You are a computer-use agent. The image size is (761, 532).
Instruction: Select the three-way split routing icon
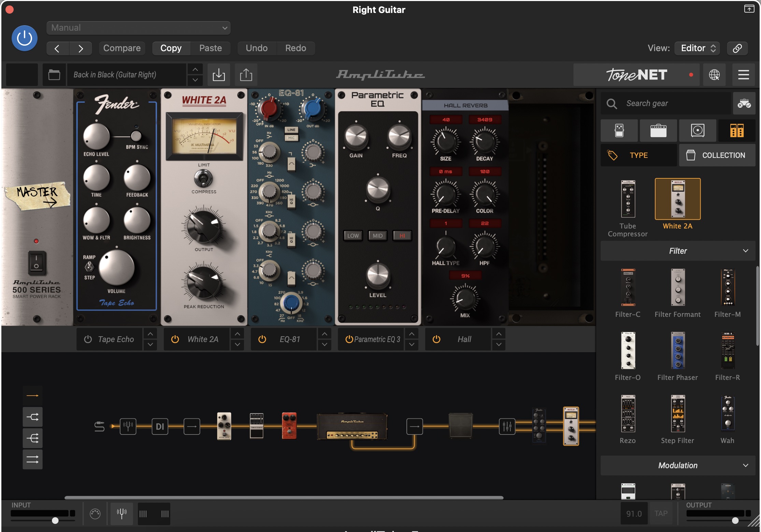pos(33,438)
